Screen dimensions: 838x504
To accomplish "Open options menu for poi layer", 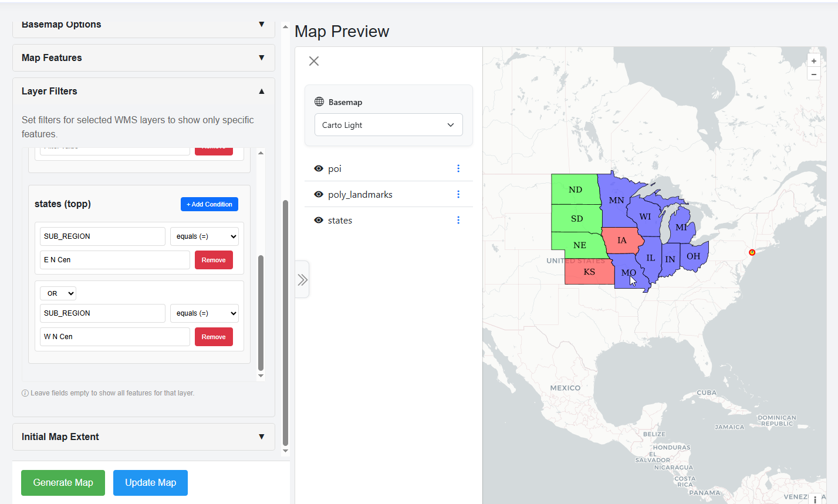I will click(458, 168).
